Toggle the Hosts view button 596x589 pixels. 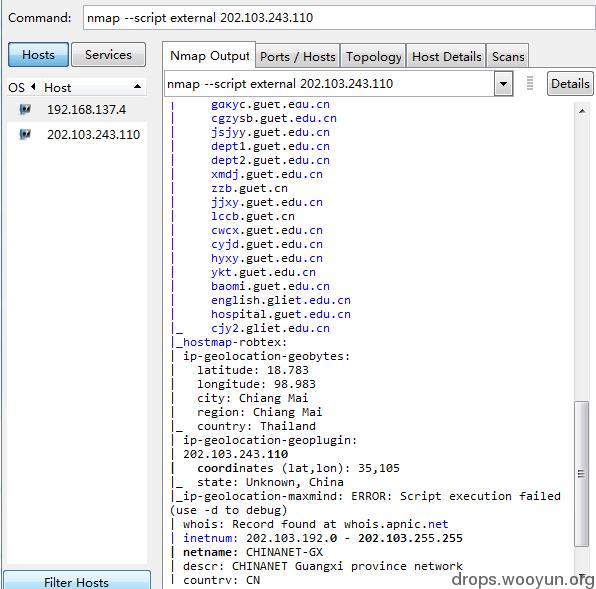[38, 55]
